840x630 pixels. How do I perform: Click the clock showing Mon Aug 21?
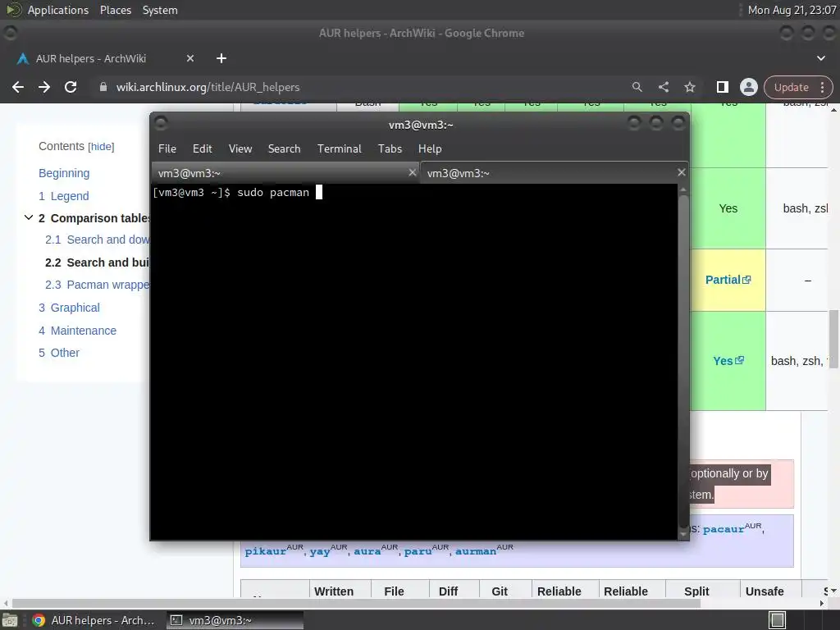click(792, 10)
